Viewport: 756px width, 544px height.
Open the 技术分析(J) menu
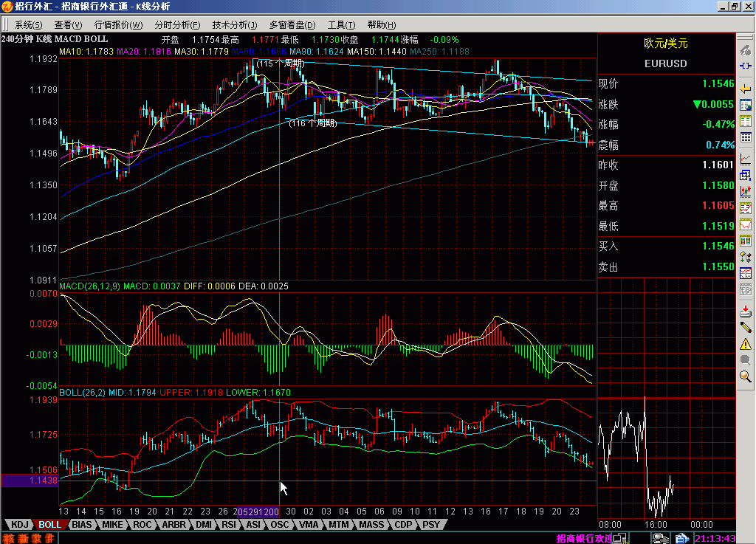(x=234, y=25)
